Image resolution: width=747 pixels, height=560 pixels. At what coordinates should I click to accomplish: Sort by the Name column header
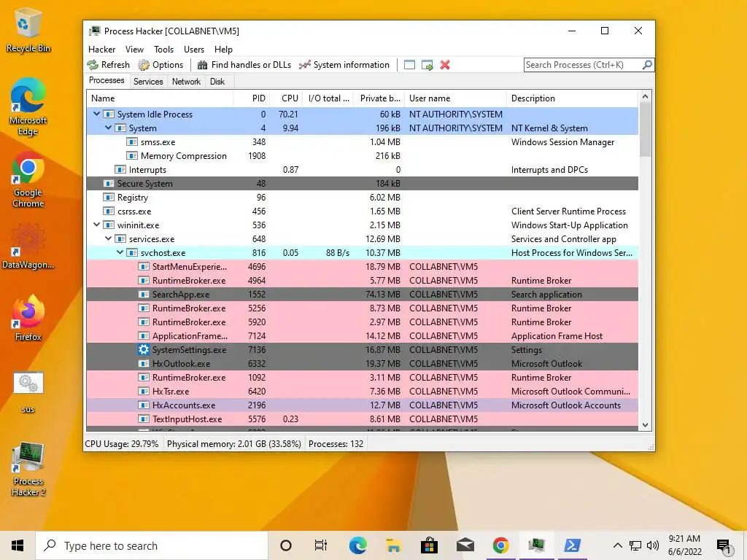[x=160, y=98]
